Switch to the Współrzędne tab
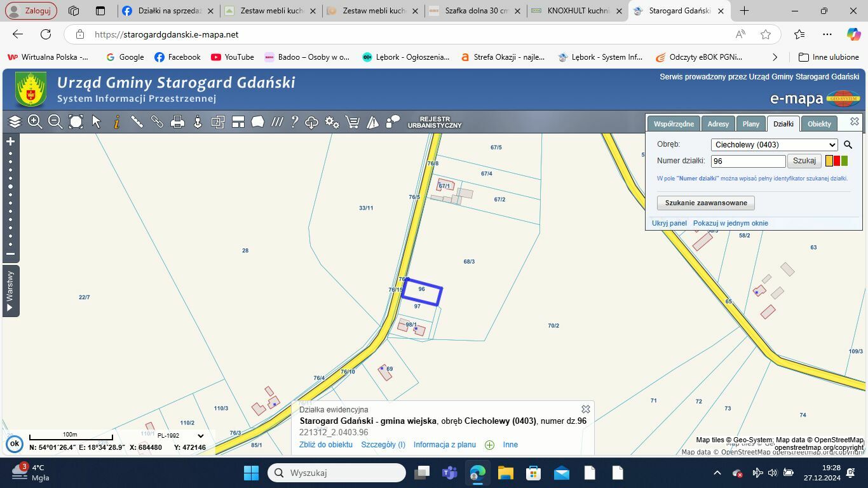 point(674,124)
